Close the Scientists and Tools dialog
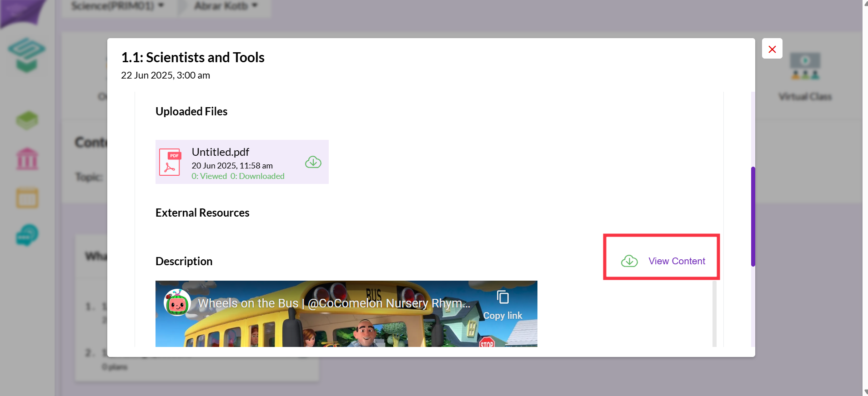 772,49
